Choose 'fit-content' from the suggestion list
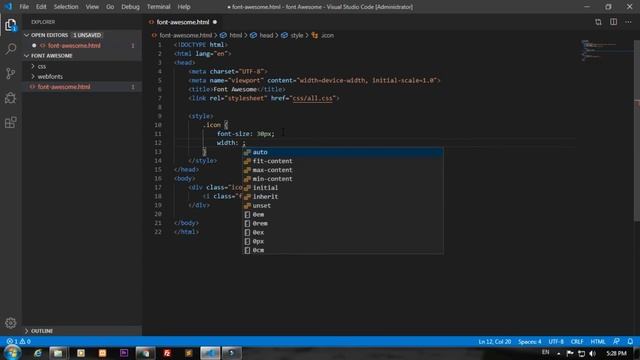This screenshot has height=360, width=640. 343,161
